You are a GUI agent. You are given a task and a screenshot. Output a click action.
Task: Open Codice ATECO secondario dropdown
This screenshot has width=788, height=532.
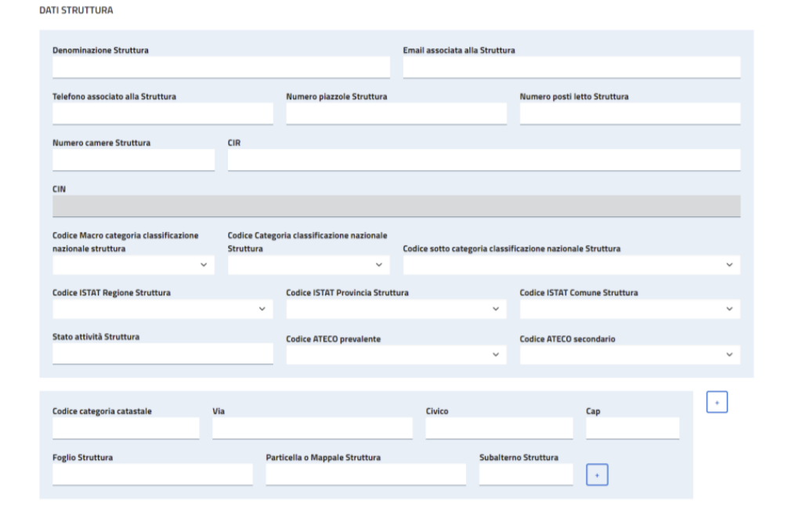point(630,354)
